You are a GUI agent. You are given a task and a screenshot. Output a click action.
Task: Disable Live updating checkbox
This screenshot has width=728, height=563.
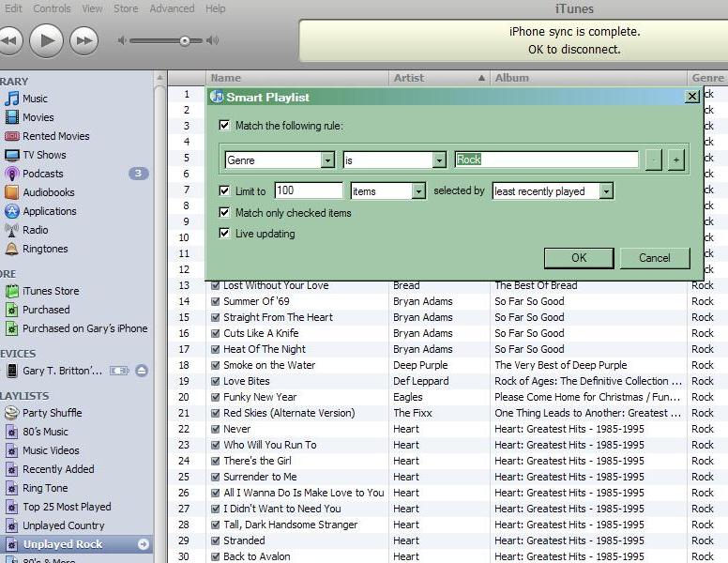coord(224,234)
